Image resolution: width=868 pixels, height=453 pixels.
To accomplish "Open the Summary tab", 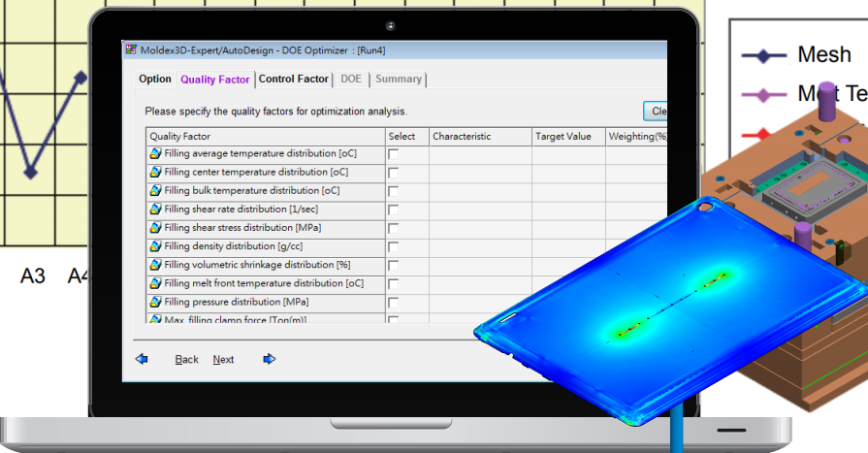I will pyautogui.click(x=398, y=79).
